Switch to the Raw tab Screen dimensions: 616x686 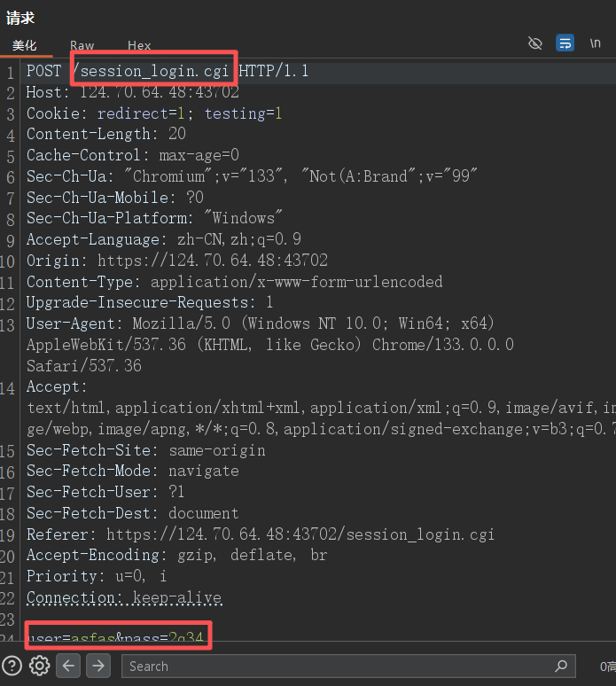(x=82, y=45)
